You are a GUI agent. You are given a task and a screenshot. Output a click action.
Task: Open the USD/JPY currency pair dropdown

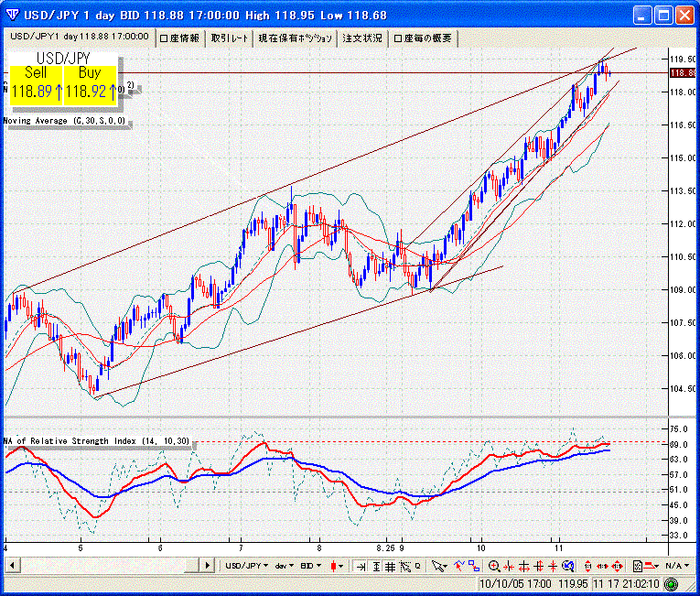pos(247,566)
